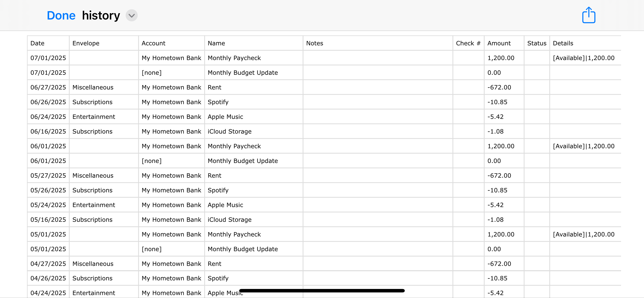Viewport: 644px width, 298px height.
Task: Select the -5.42 amount on 06/24/2025
Action: tap(495, 117)
